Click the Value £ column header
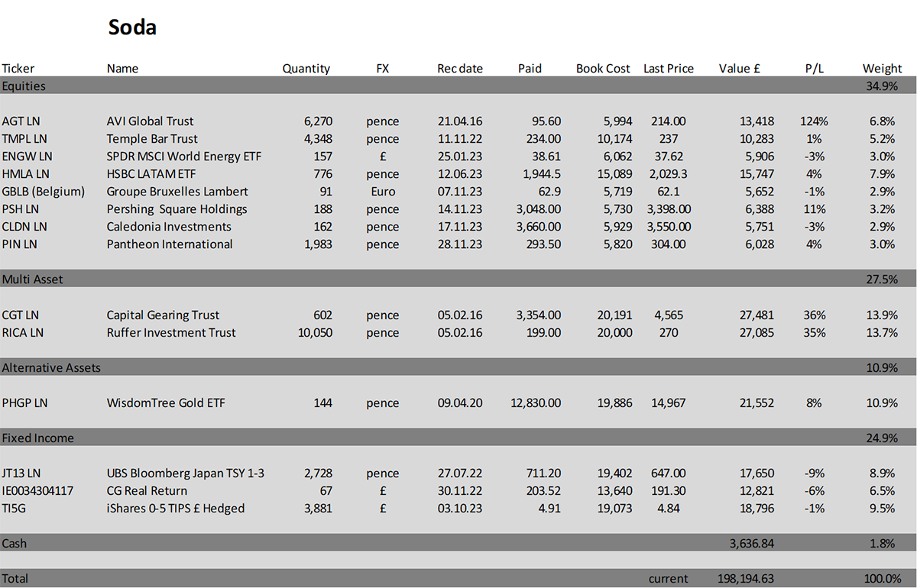 pos(739,68)
